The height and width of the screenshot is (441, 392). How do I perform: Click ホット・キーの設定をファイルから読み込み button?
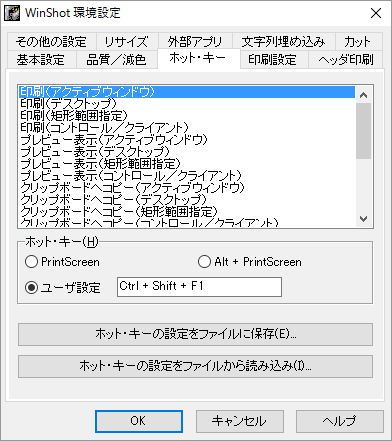[195, 366]
